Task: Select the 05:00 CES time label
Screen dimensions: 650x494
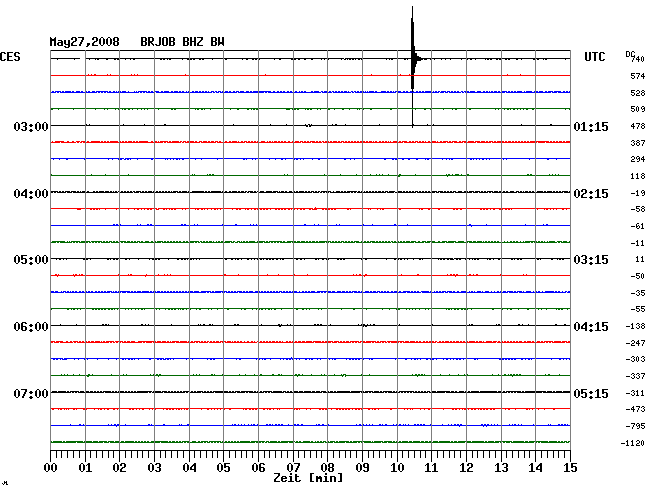Action: (31, 260)
